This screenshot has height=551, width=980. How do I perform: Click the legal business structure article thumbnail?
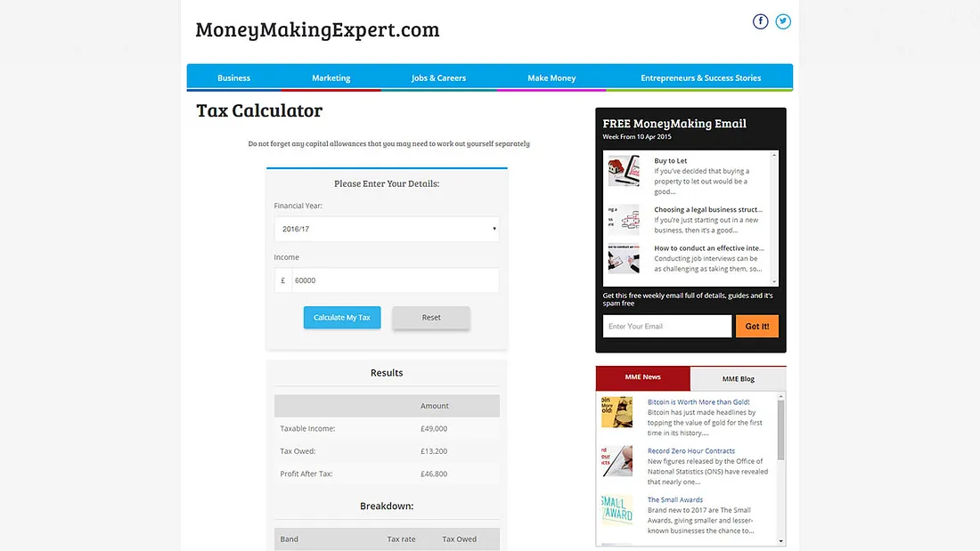pos(624,219)
